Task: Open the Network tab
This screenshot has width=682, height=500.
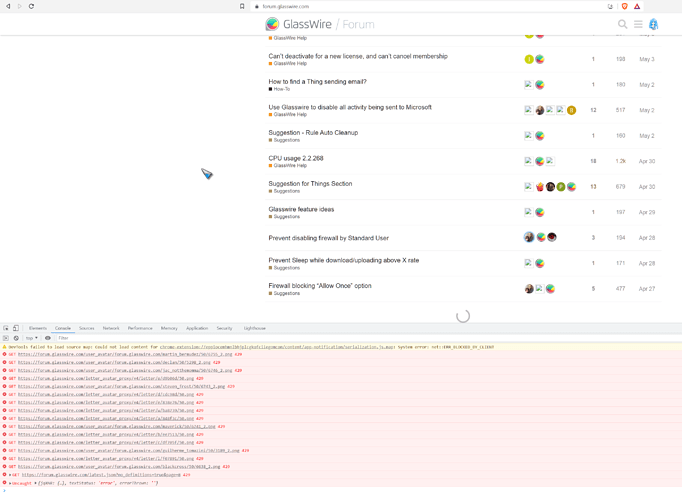Action: [111, 328]
